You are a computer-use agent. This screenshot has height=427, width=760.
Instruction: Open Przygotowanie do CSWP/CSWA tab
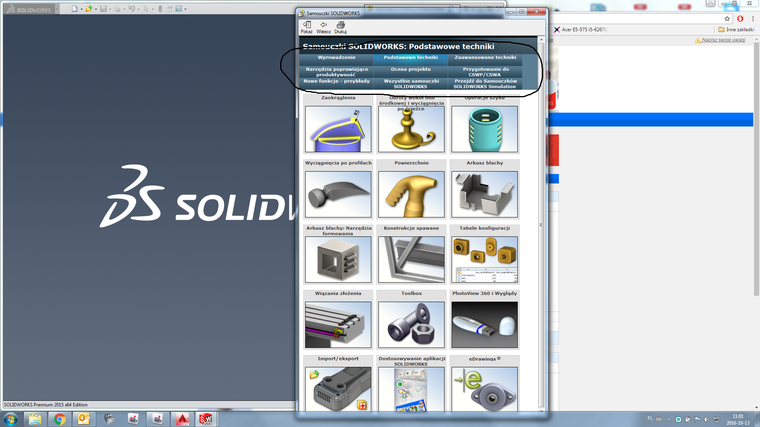coord(485,72)
